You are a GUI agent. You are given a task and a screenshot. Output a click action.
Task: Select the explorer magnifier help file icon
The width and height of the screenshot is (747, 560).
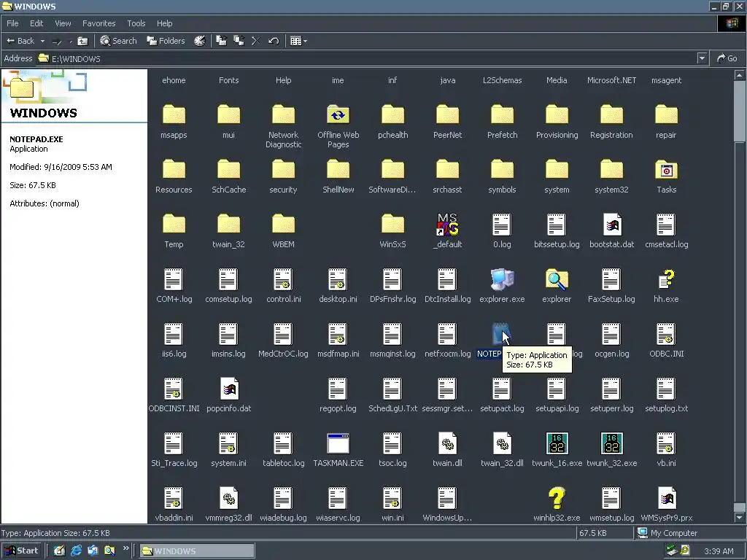pyautogui.click(x=557, y=279)
